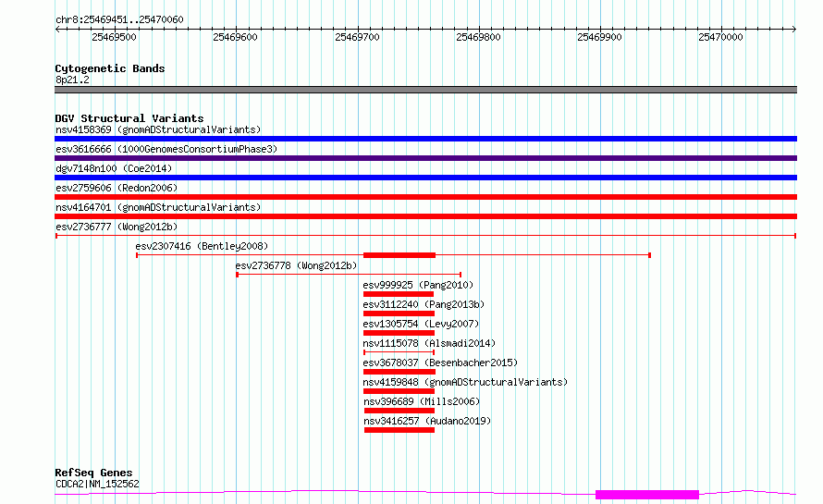Viewport: 823px width, 504px height.
Task: Click ruler position 25470000
Action: click(720, 37)
